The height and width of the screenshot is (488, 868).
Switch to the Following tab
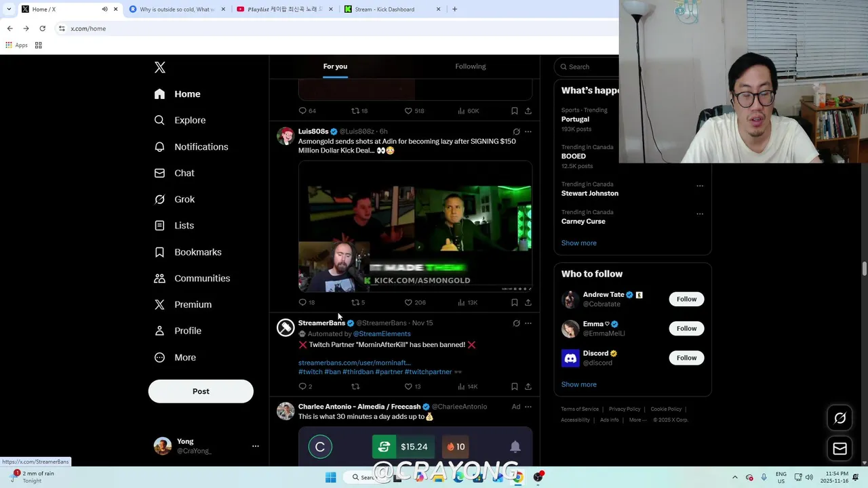point(471,66)
